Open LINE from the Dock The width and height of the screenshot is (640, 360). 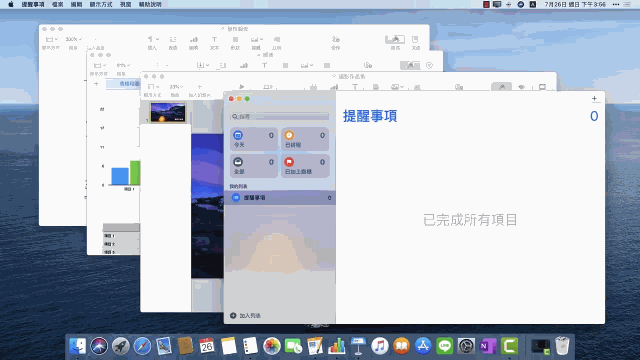pyautogui.click(x=445, y=346)
